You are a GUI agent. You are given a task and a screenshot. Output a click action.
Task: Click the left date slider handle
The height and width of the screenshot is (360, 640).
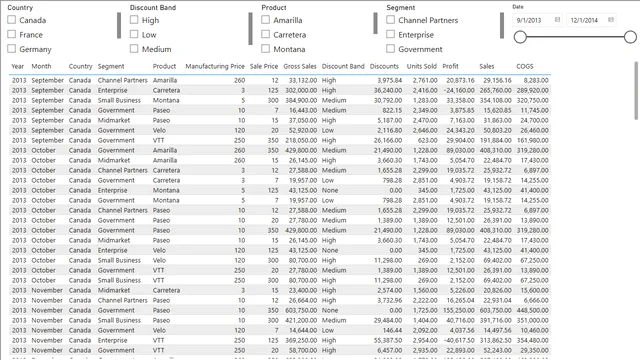click(520, 37)
